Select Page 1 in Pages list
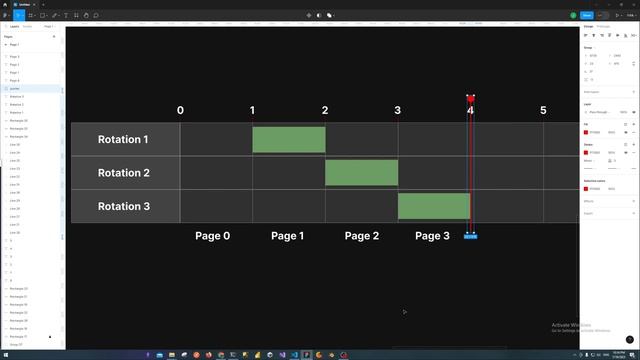This screenshot has height=360, width=640. click(x=14, y=45)
